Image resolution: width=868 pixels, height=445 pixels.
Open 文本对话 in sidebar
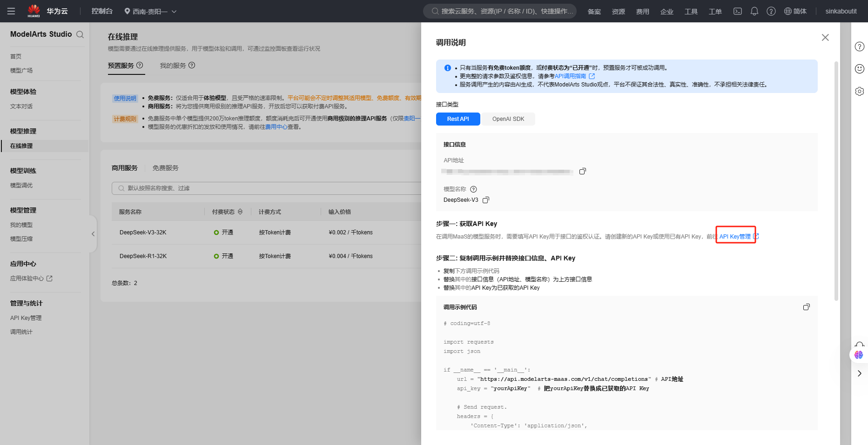pos(21,106)
